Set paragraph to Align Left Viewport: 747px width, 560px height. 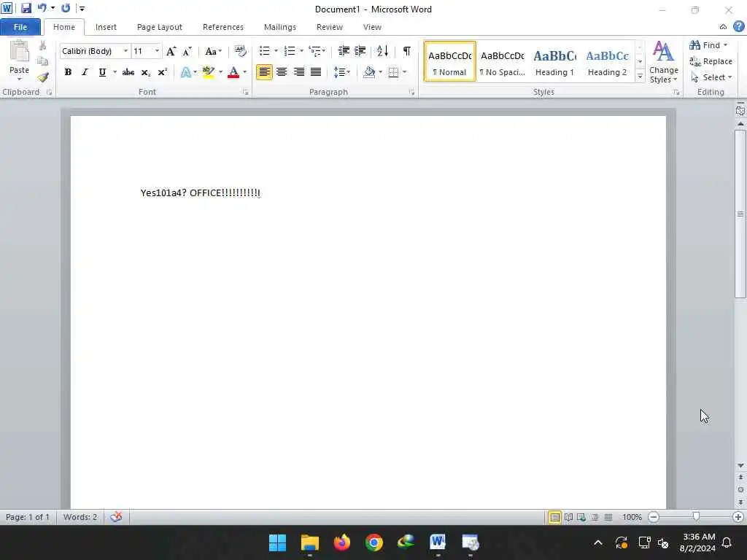(264, 72)
